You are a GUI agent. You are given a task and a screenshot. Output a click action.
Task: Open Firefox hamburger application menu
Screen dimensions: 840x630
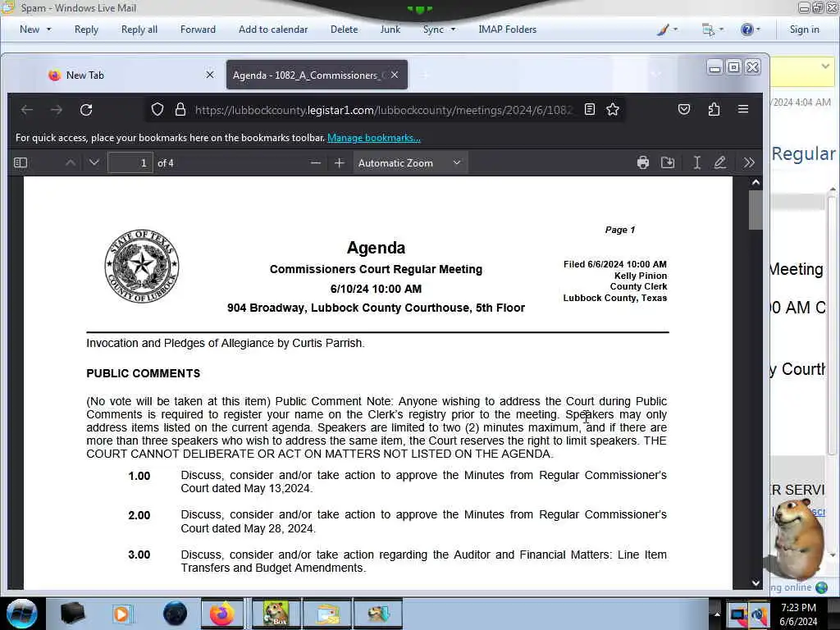click(x=743, y=109)
